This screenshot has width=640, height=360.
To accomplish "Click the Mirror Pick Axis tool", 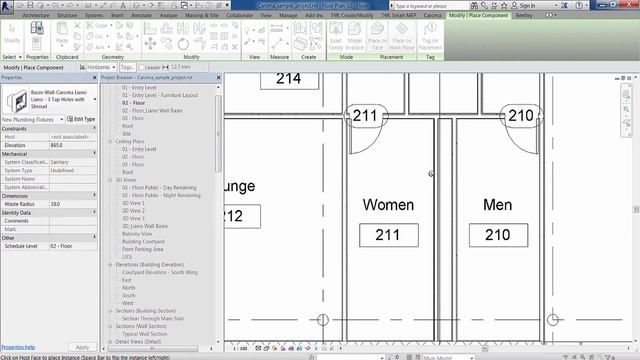I will pos(183,28).
